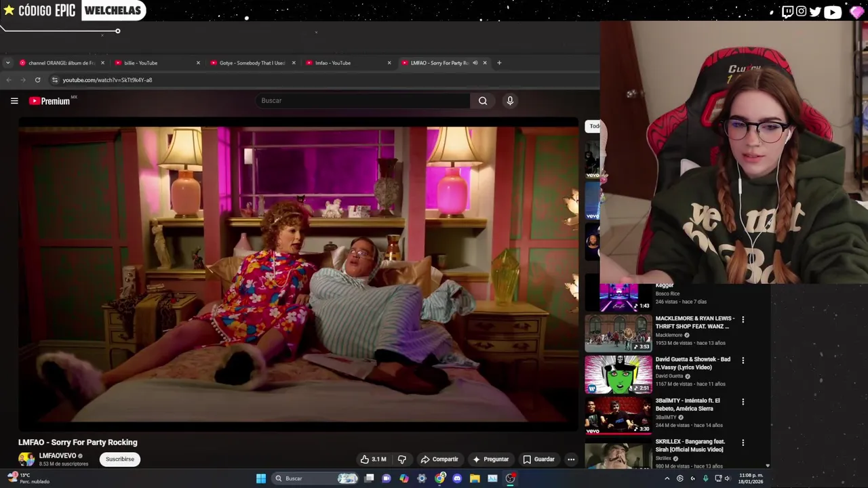Open the YouTube icon in stream overlay
The height and width of the screenshot is (488, 868).
pyautogui.click(x=833, y=11)
